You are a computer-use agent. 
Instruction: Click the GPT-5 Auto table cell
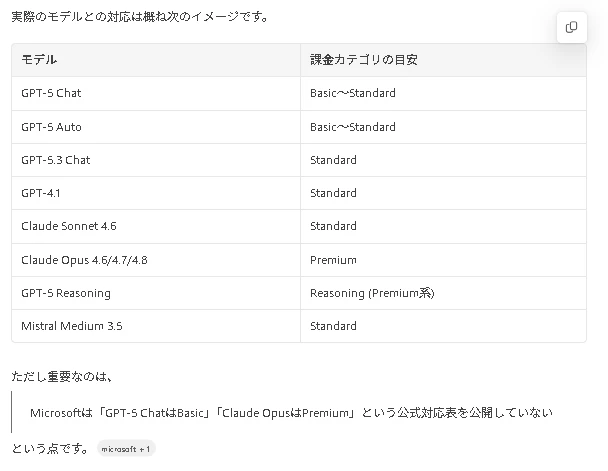[x=156, y=127]
